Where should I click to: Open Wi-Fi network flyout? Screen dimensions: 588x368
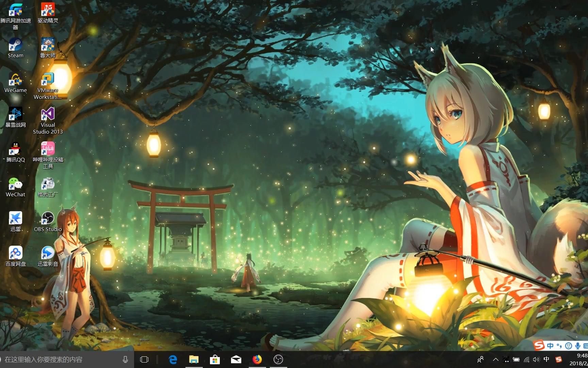[x=526, y=359]
